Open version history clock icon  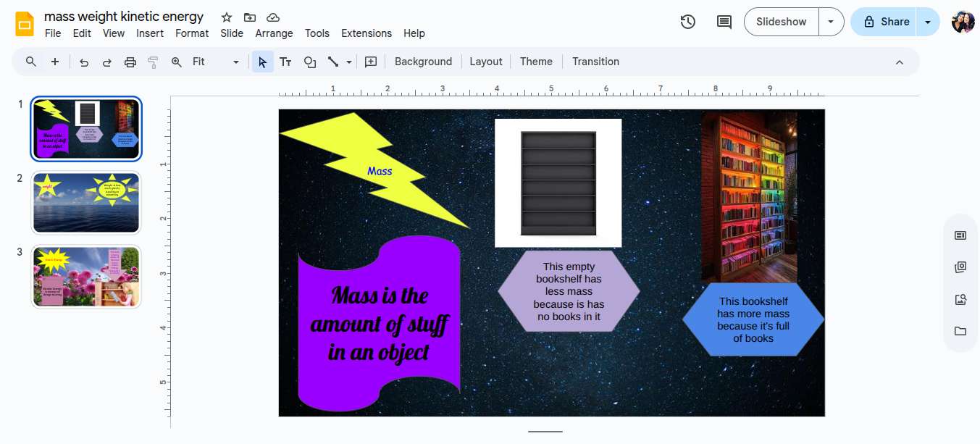click(x=687, y=22)
